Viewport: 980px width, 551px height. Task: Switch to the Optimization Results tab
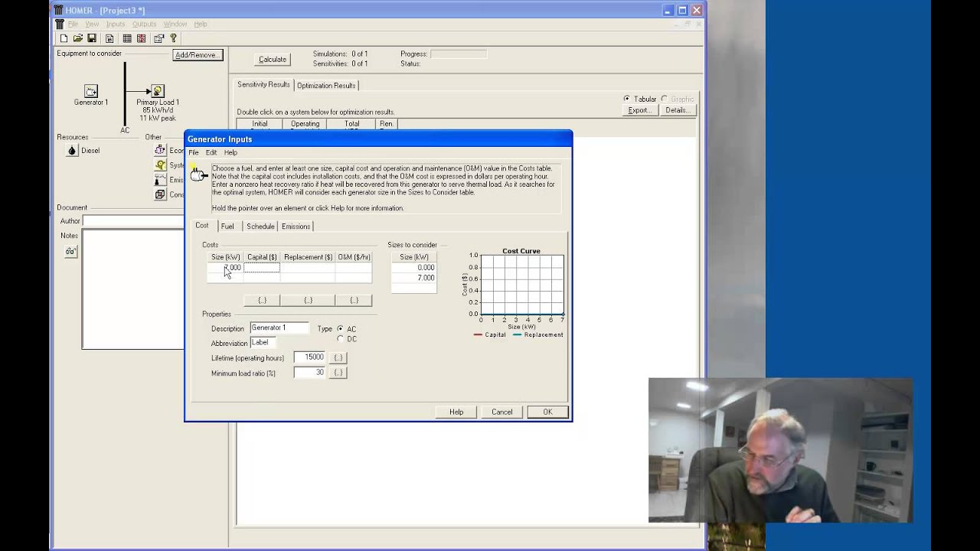click(x=326, y=85)
